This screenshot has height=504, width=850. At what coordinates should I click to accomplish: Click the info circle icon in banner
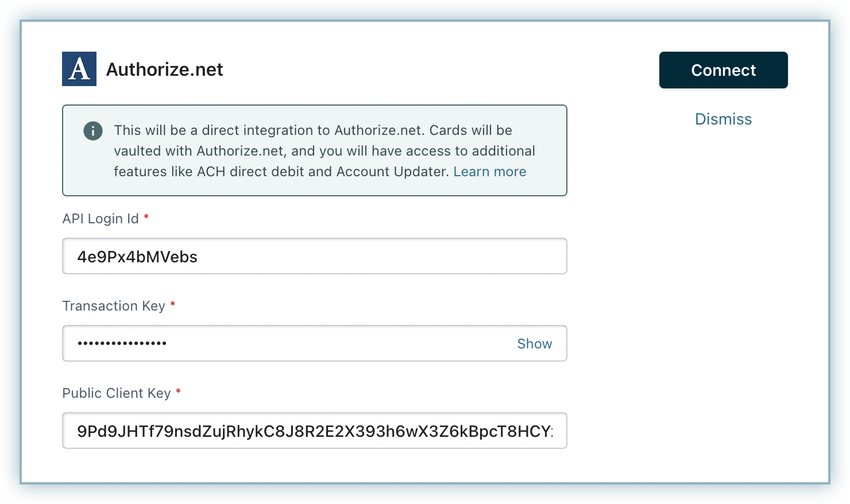93,131
